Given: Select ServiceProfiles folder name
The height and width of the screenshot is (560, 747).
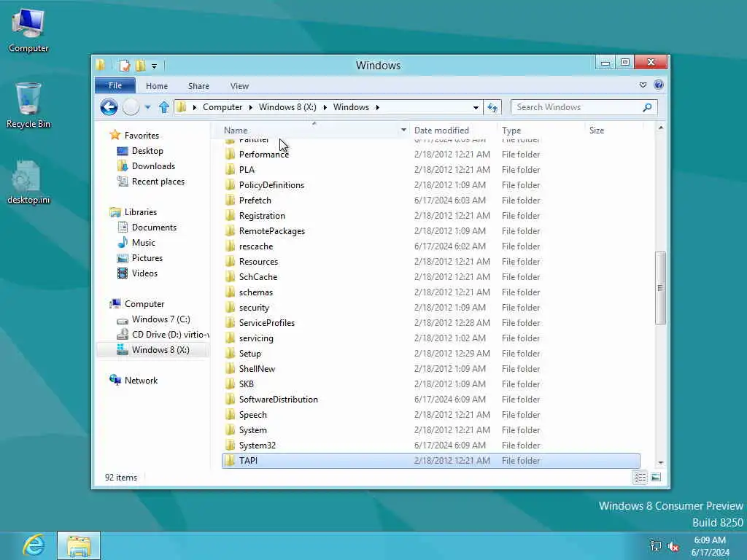Looking at the screenshot, I should [267, 323].
